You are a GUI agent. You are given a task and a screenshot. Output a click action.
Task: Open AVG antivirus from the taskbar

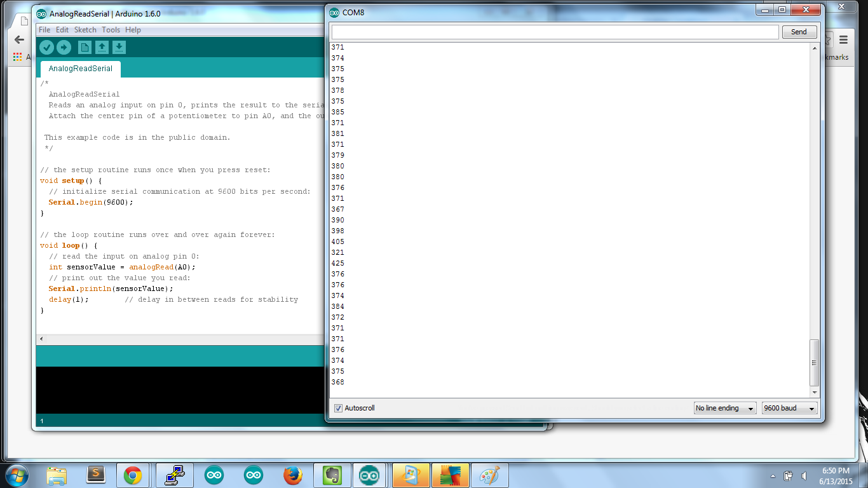pos(450,475)
